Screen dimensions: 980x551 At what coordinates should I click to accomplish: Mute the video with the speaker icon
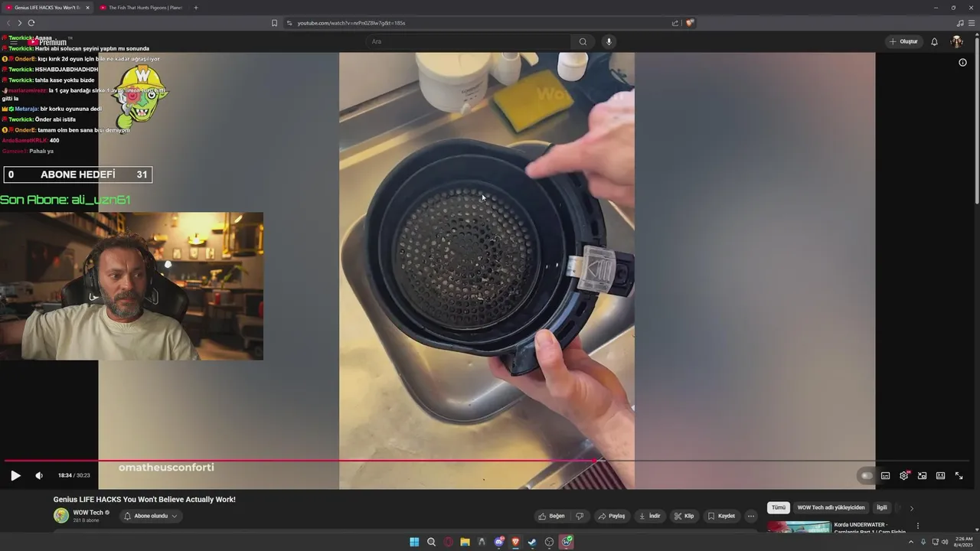click(39, 475)
